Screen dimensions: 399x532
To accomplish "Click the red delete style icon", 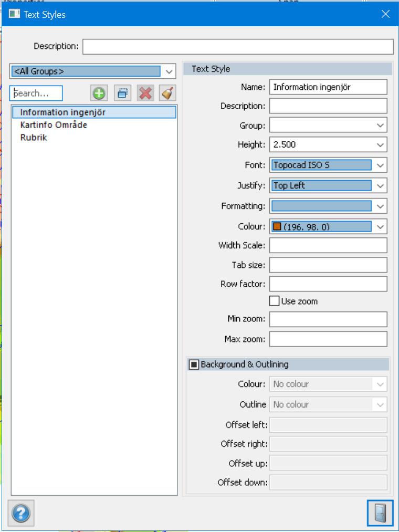I will pyautogui.click(x=145, y=93).
